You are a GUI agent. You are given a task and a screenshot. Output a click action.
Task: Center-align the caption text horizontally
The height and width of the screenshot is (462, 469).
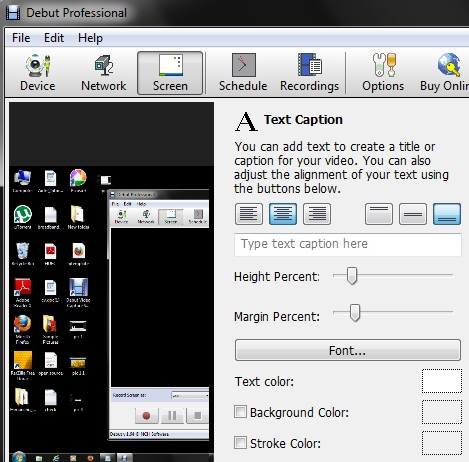(x=283, y=214)
